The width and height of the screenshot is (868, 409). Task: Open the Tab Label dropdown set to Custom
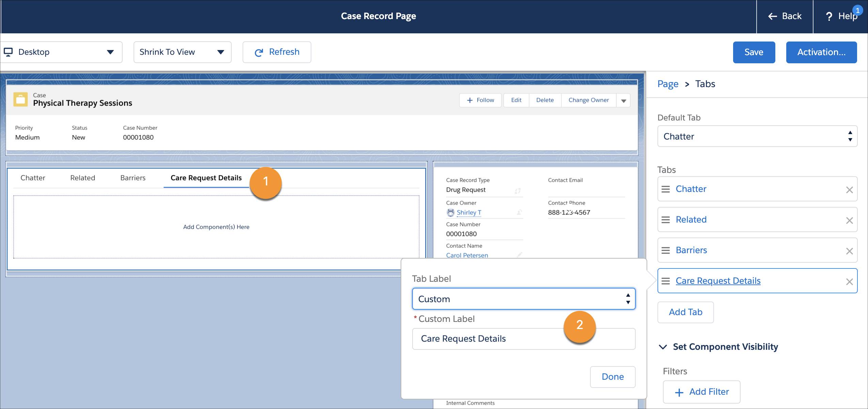click(x=524, y=299)
